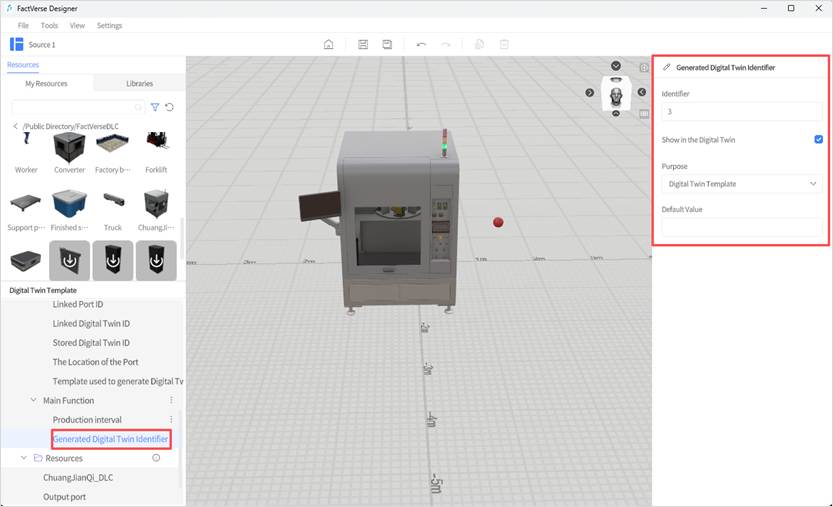The image size is (833, 507).
Task: Click the info icon next to Resources
Action: pos(156,458)
